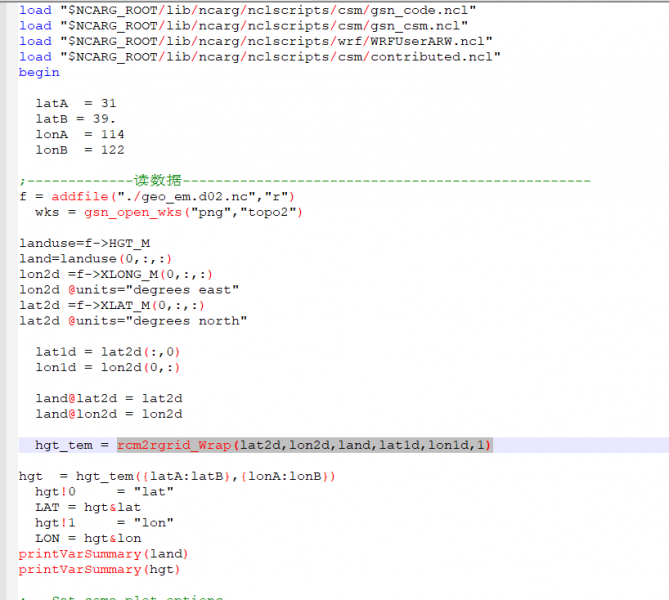Click the 'landuse=f->HGT_M' line
Image resolution: width=669 pixels, height=600 pixels.
[x=84, y=243]
